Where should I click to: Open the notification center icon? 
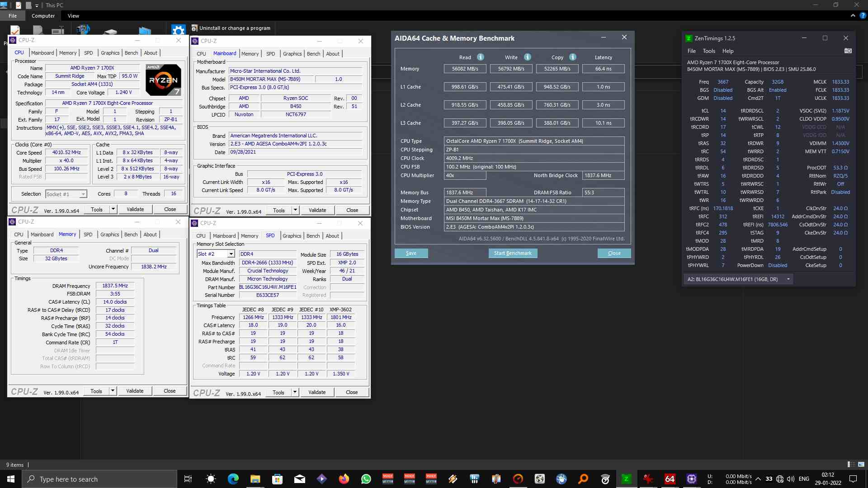853,479
